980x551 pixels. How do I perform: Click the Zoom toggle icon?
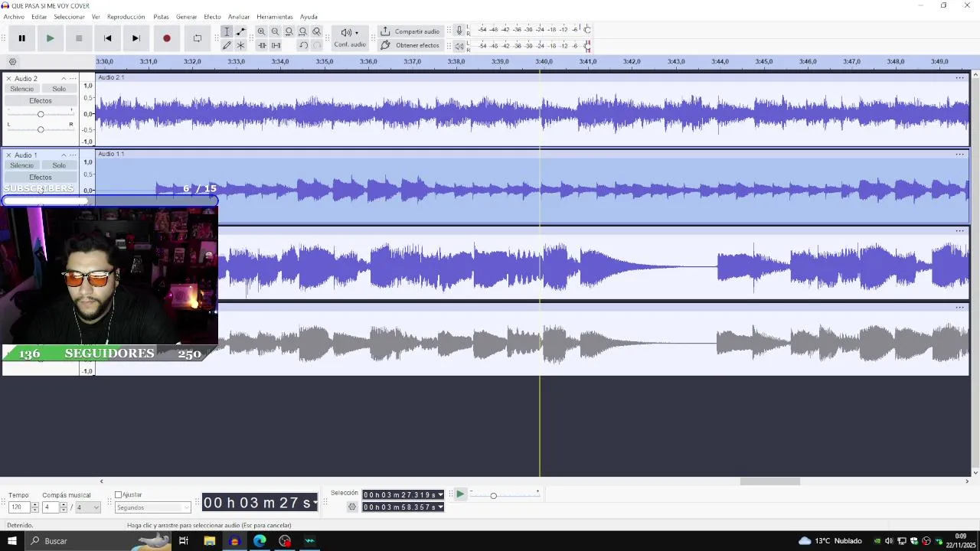pyautogui.click(x=316, y=31)
